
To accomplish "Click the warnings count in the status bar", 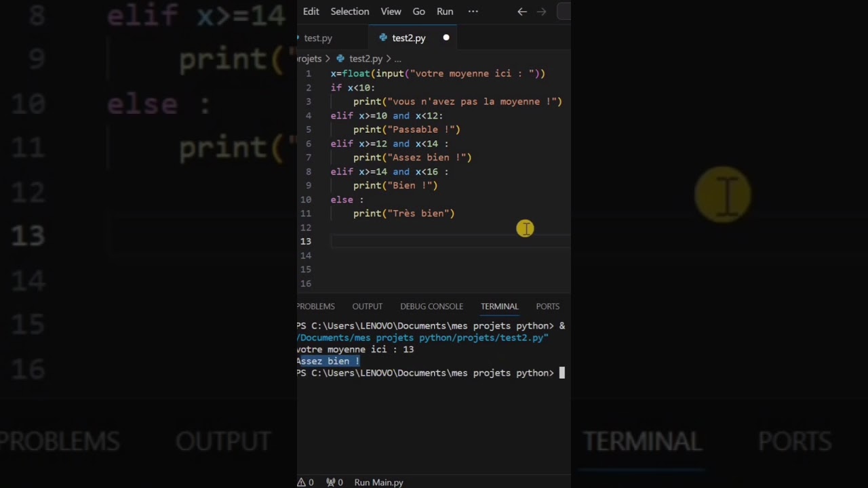I will click(x=305, y=483).
